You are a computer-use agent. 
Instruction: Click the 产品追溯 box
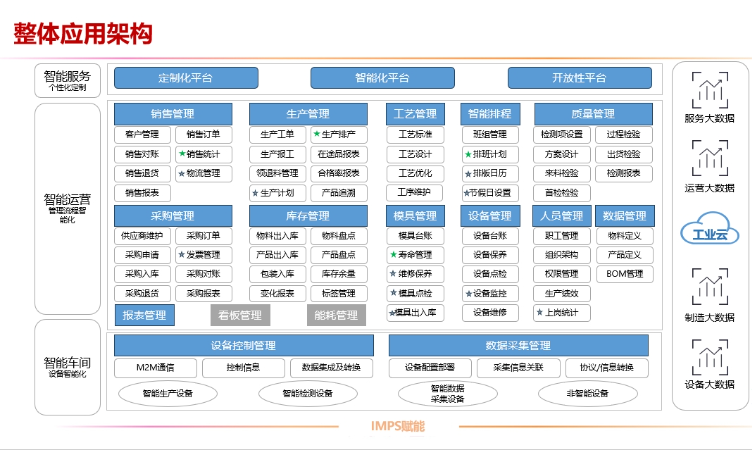(339, 193)
